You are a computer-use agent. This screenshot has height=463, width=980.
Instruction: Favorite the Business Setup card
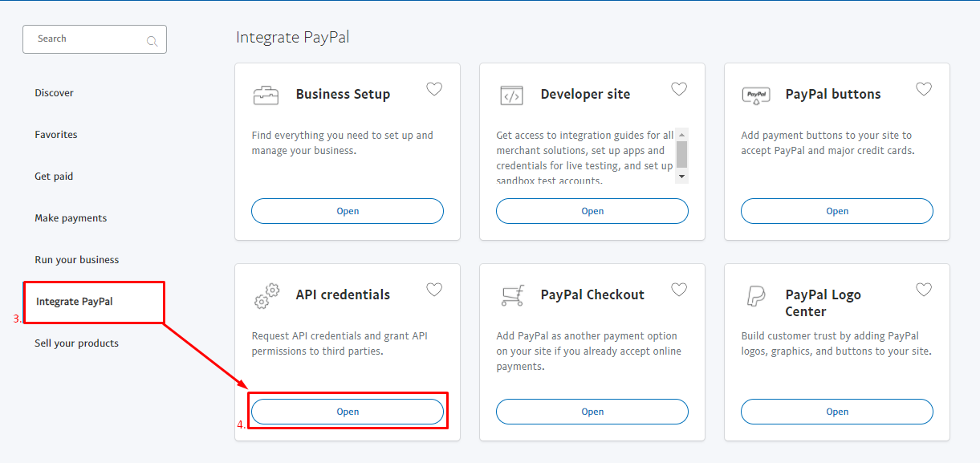tap(434, 88)
